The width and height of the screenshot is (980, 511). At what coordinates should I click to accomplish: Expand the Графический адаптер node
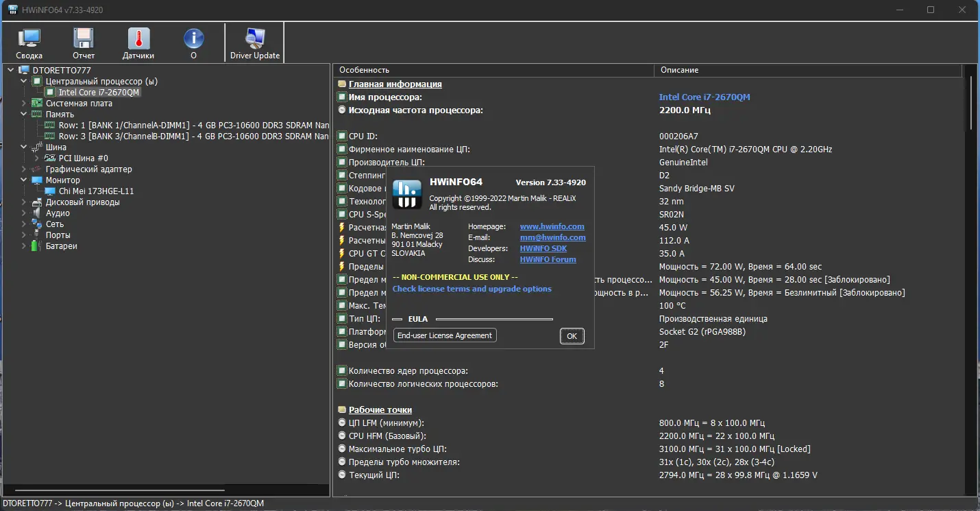tap(24, 169)
